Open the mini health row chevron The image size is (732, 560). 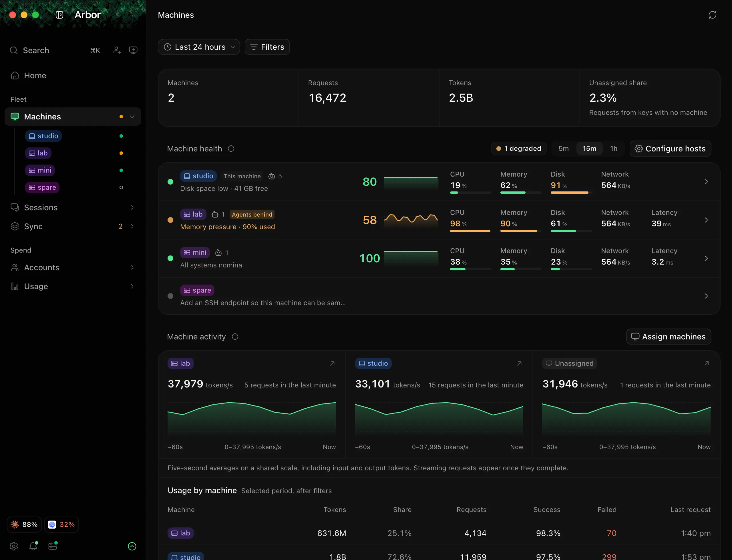click(x=706, y=258)
